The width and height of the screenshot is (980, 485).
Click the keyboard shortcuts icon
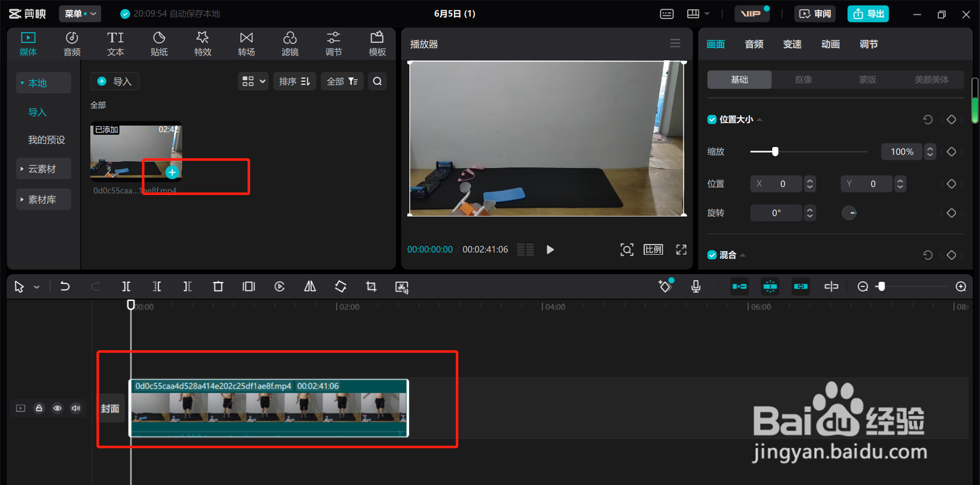pos(667,14)
